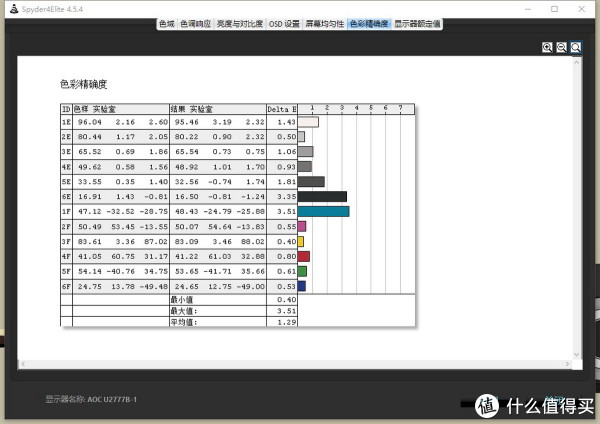Click the 6E row ID cell
This screenshot has width=600, height=424.
pyautogui.click(x=66, y=196)
